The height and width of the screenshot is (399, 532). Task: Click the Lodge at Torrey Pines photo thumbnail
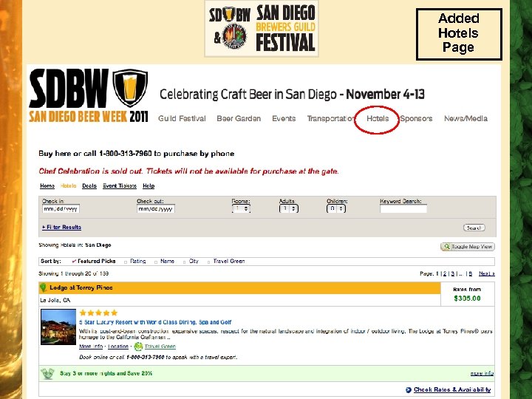tap(58, 327)
